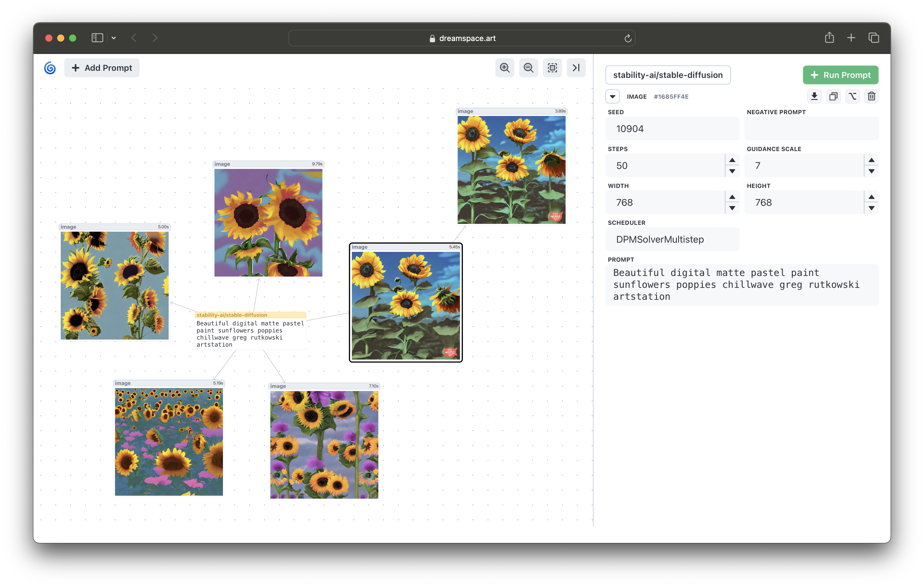Click the zoom out magnifier icon
924x587 pixels.
click(x=528, y=68)
